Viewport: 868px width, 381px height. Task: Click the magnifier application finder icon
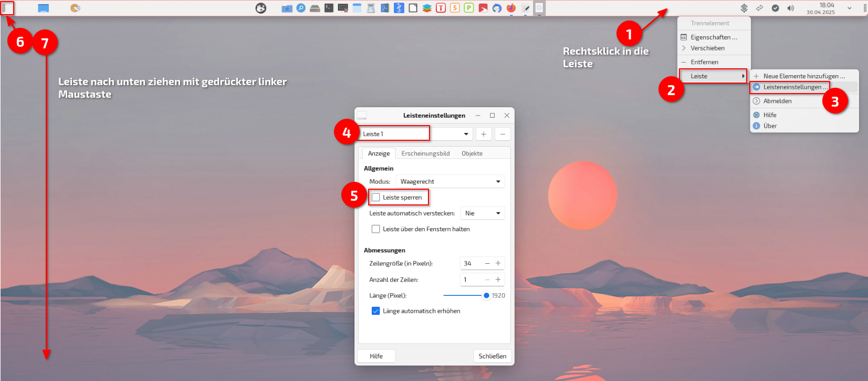pyautogui.click(x=301, y=8)
